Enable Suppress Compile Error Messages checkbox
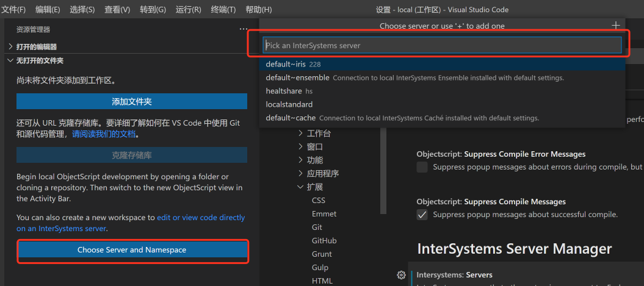 point(422,167)
